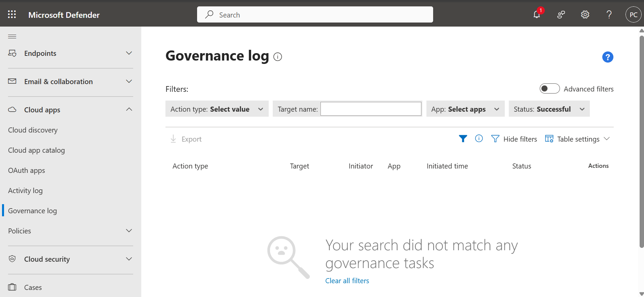Open Cases in the sidebar
The height and width of the screenshot is (297, 644).
tap(33, 287)
